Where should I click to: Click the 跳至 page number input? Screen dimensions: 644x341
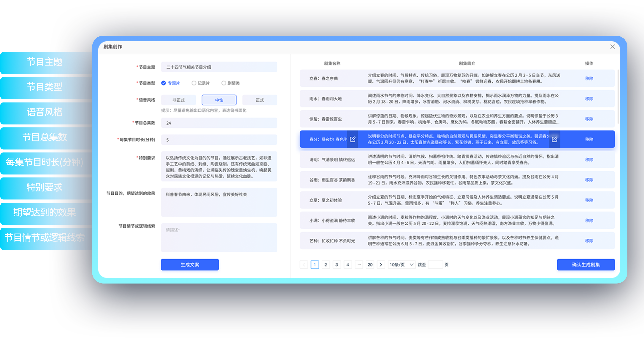(x=435, y=265)
